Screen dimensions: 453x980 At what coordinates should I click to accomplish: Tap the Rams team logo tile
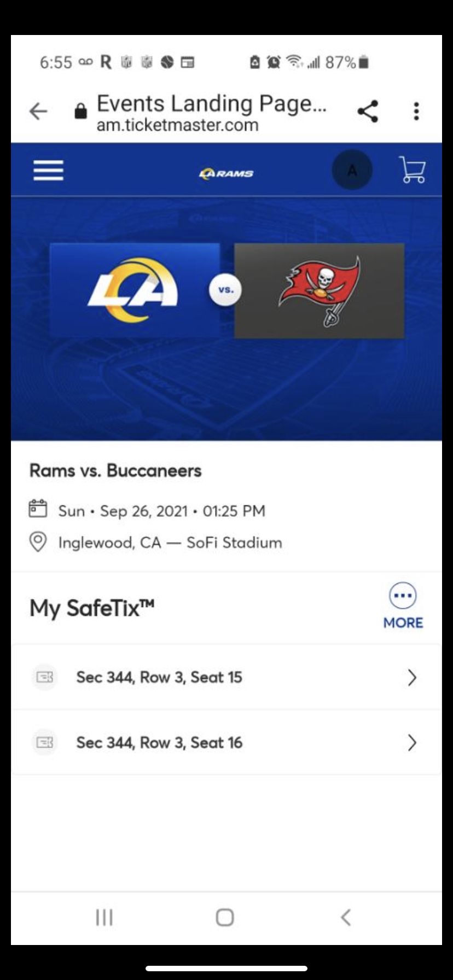[135, 290]
